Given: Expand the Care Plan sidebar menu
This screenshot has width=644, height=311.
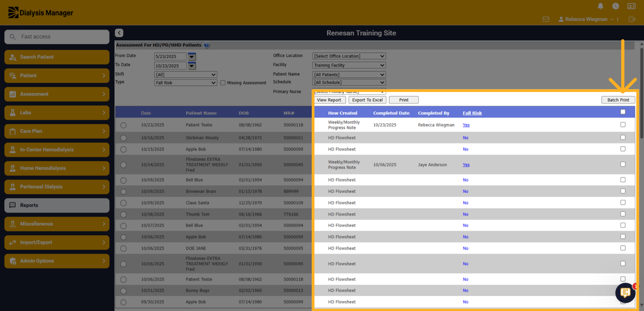Looking at the screenshot, I should click(x=57, y=131).
